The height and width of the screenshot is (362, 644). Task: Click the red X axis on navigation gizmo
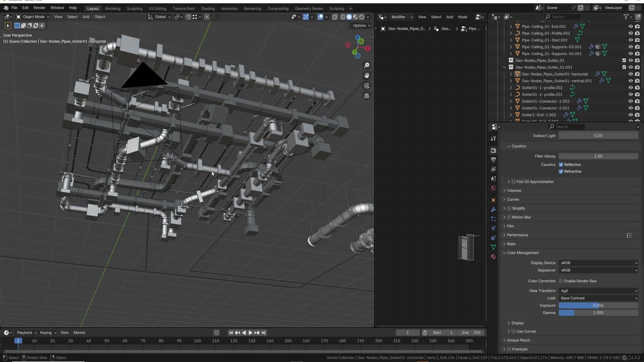[x=368, y=49]
